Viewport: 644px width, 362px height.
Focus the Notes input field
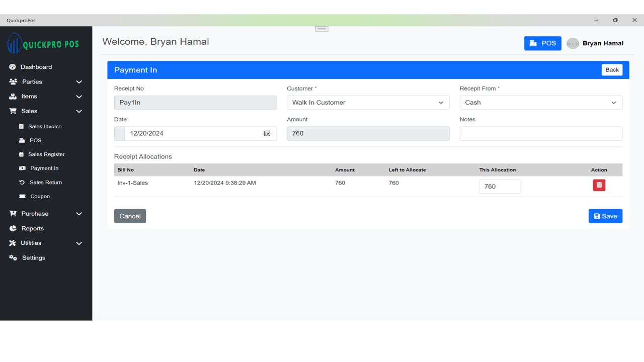[541, 133]
